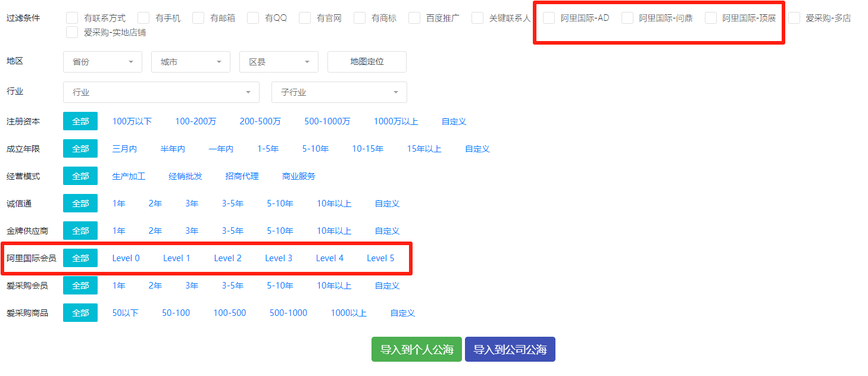Click 自定义 in the 金牌供应商 row
The height and width of the screenshot is (376, 868).
pos(387,231)
